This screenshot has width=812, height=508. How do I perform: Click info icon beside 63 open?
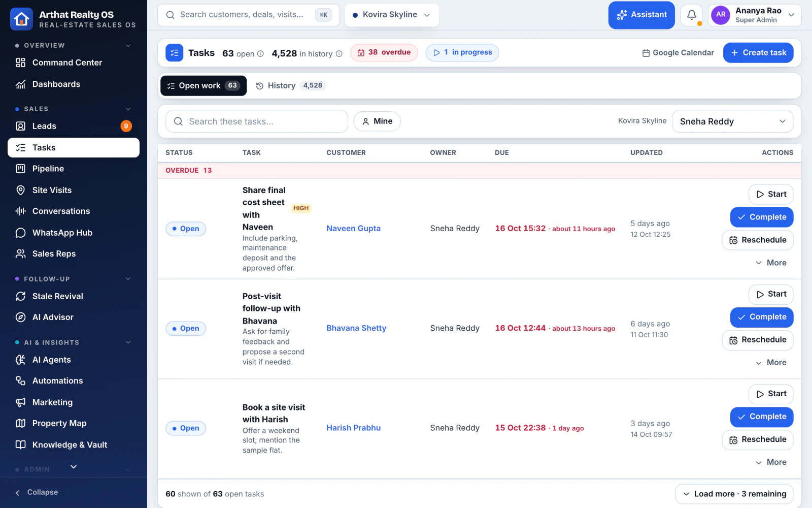[x=260, y=54]
